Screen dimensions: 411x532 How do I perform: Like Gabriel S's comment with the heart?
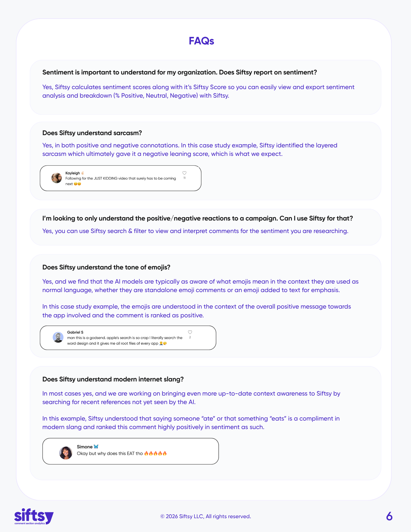(x=190, y=332)
